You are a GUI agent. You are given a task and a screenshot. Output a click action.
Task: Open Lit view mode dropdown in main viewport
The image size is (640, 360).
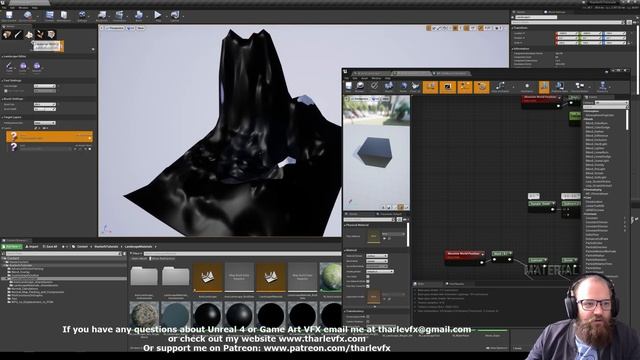point(131,28)
